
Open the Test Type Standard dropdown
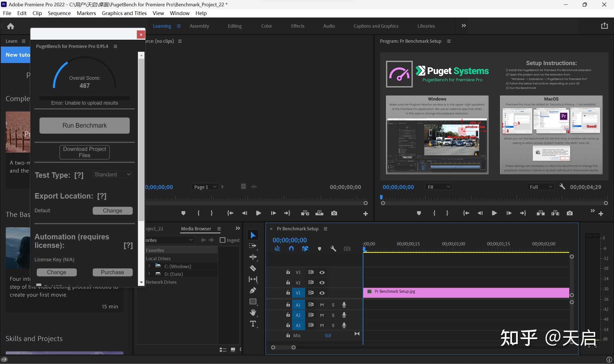[112, 174]
